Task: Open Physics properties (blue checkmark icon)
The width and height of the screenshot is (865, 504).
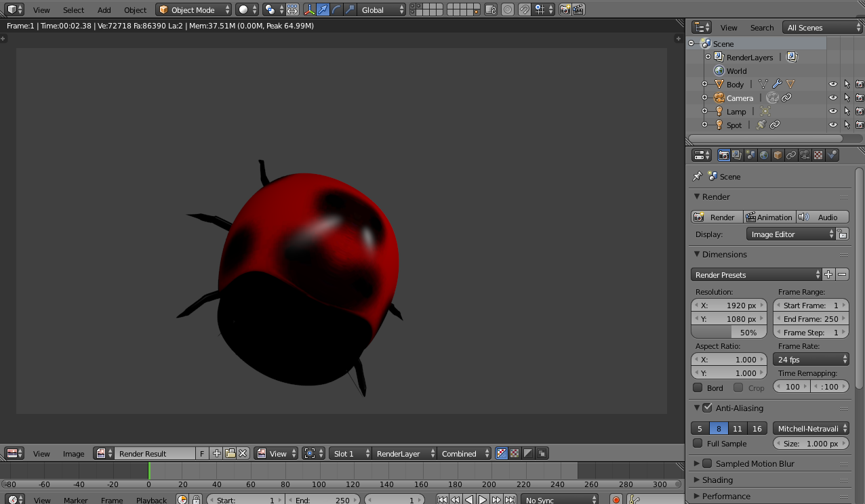Action: click(x=831, y=155)
